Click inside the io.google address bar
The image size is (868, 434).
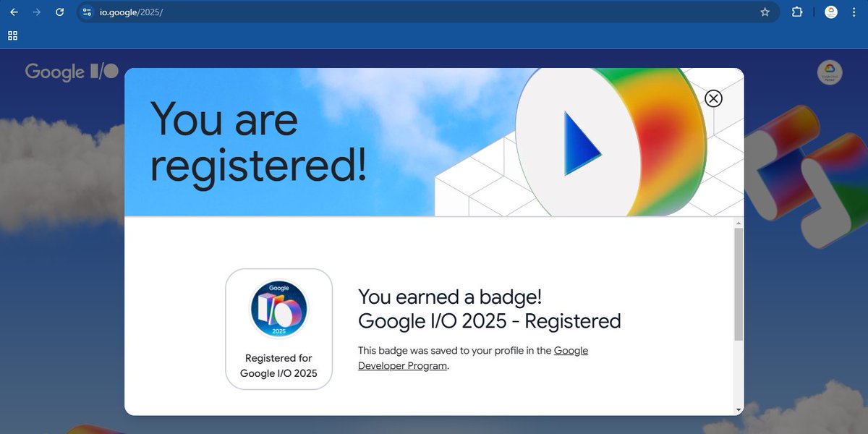point(217,12)
